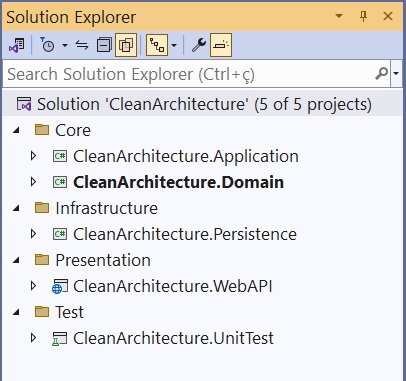
Task: Toggle the Show All Files button
Action: (126, 45)
